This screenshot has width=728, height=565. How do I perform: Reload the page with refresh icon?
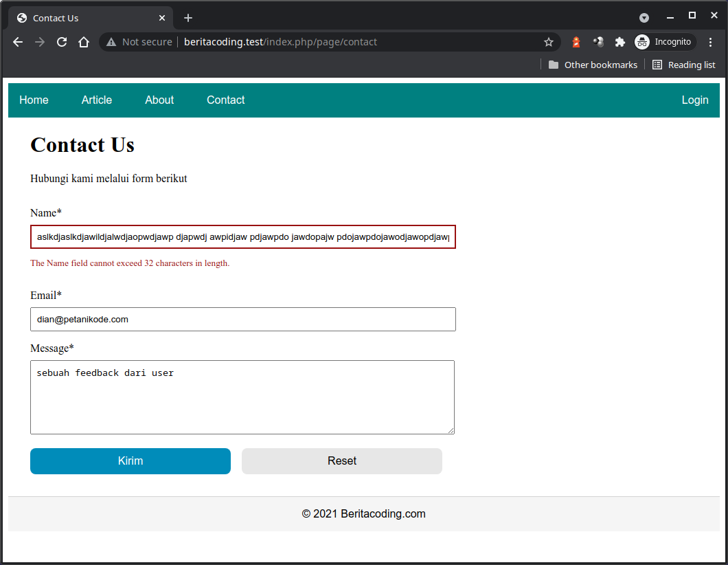62,42
